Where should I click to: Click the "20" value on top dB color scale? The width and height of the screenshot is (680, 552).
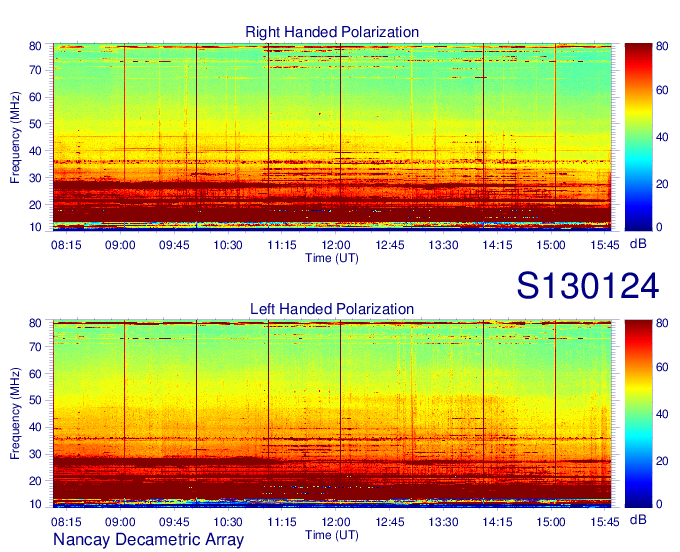[x=662, y=184]
